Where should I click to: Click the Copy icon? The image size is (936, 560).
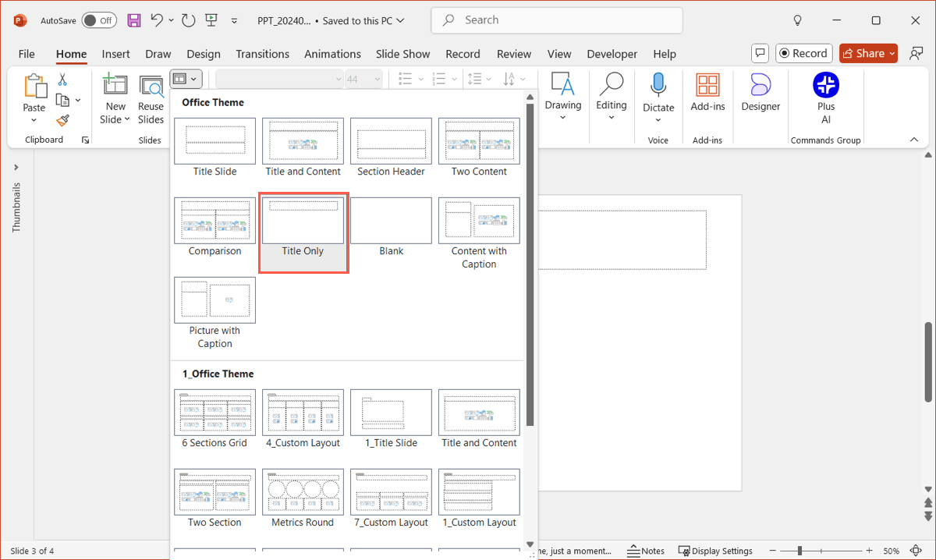(64, 100)
